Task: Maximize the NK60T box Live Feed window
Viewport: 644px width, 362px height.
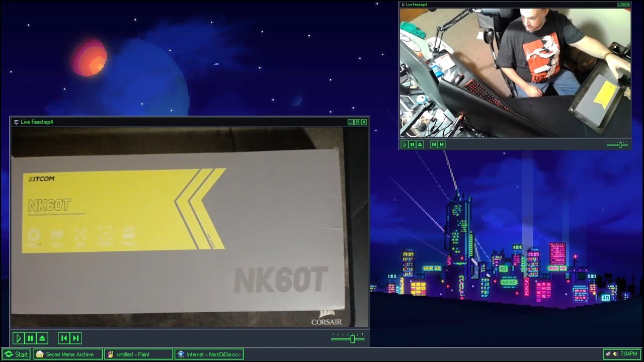Action: [358, 122]
